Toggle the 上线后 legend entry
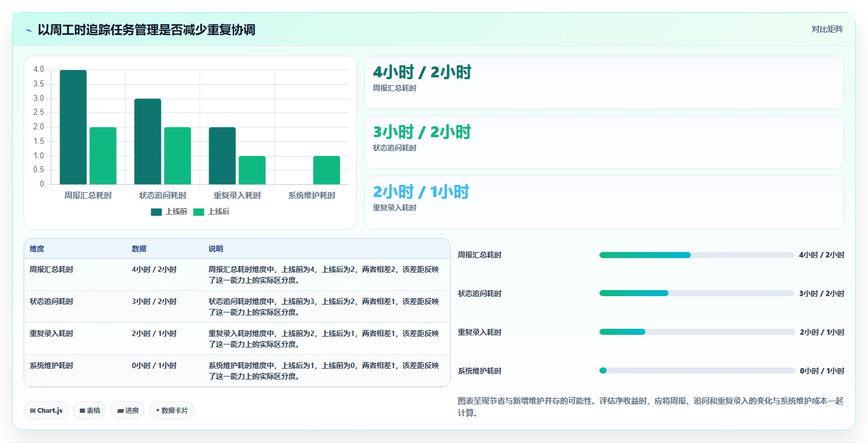868x443 pixels. (x=211, y=212)
